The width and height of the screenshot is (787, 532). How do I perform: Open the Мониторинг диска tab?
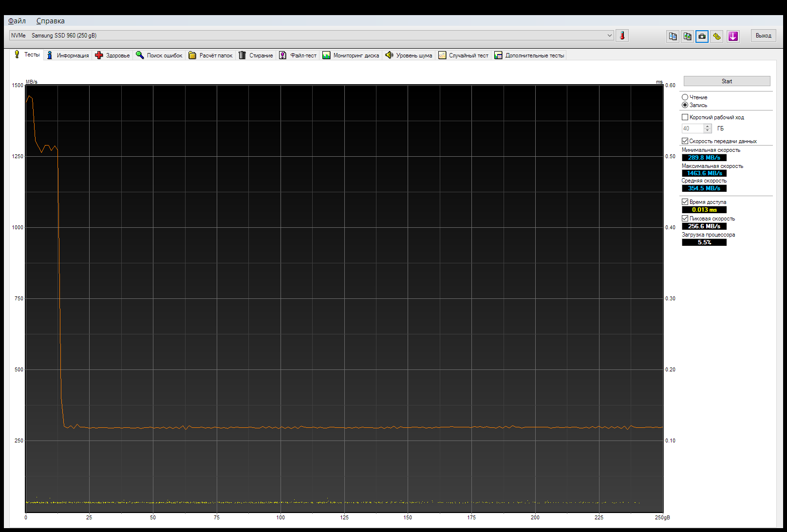351,55
